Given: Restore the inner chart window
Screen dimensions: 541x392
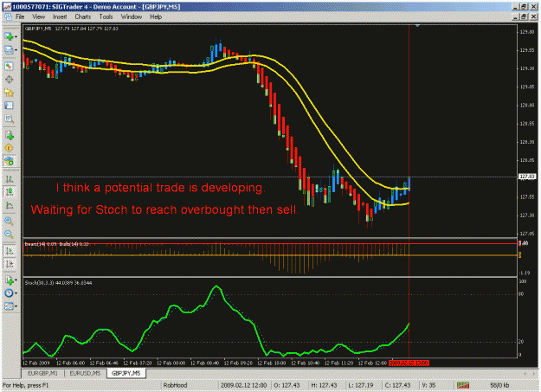Looking at the screenshot, I should click(524, 16).
